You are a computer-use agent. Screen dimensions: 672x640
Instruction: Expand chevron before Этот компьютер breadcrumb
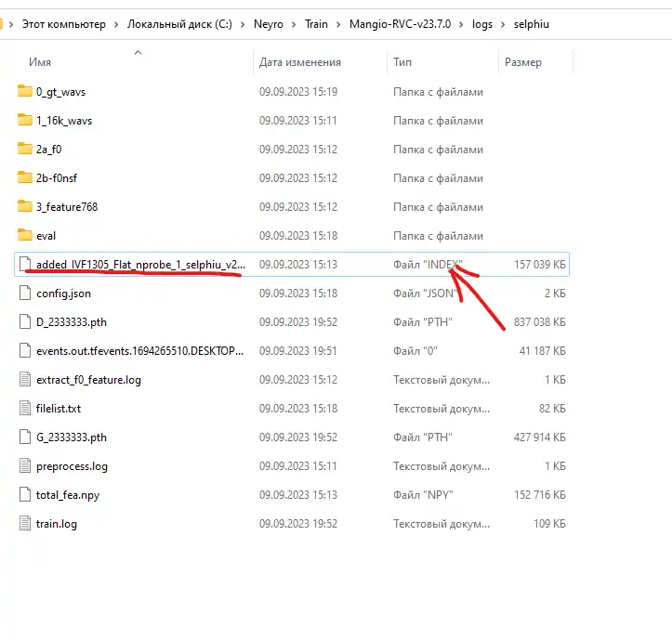pos(11,25)
